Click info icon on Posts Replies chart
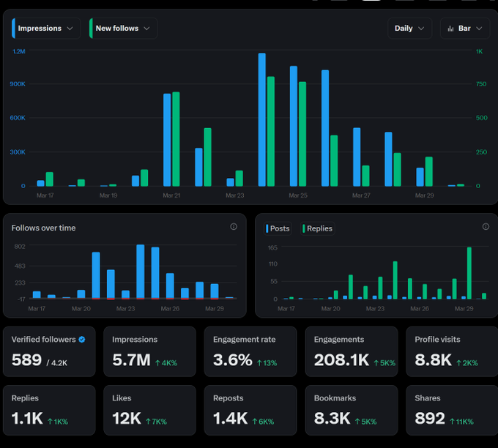Image resolution: width=498 pixels, height=448 pixels. pos(486,227)
